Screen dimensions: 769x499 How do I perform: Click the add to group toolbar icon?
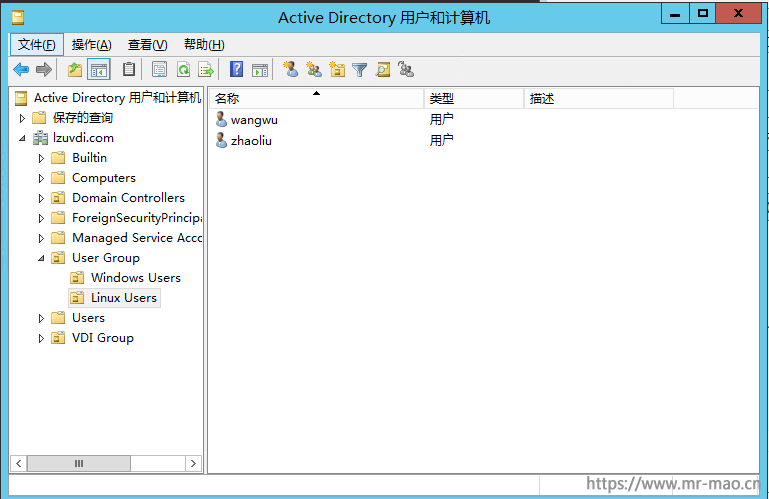(406, 69)
